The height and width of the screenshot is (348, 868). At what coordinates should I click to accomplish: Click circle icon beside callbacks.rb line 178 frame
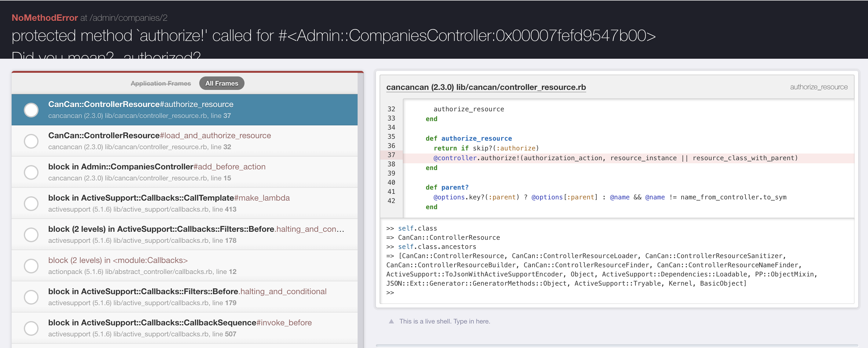31,235
